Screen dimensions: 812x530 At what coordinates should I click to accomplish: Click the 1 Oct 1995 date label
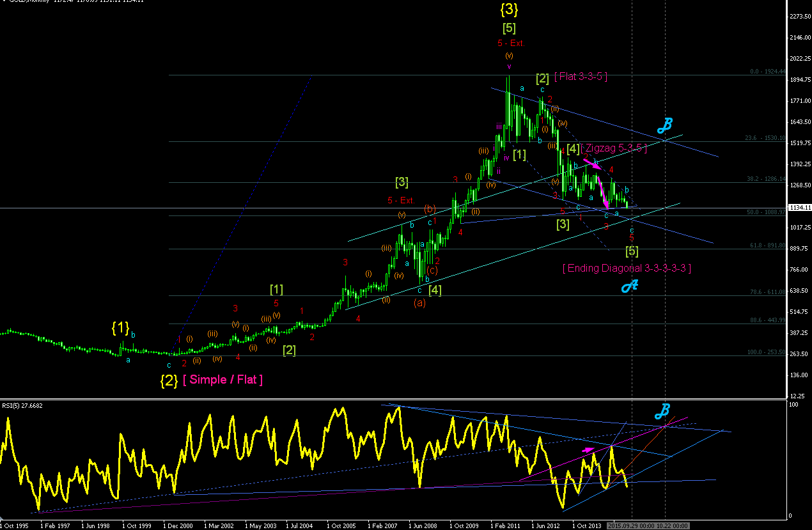[x=15, y=526]
